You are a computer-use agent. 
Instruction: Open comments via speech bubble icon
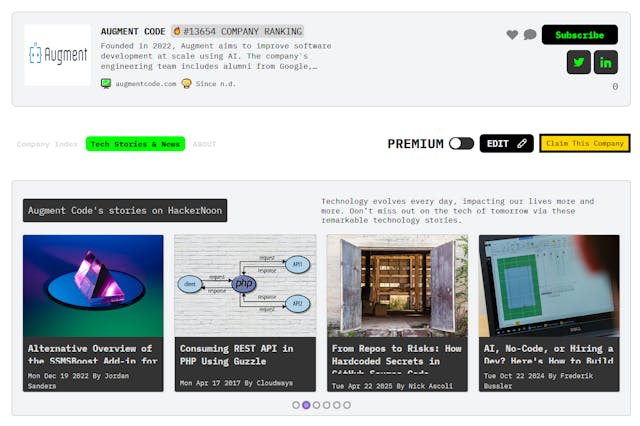pyautogui.click(x=530, y=35)
